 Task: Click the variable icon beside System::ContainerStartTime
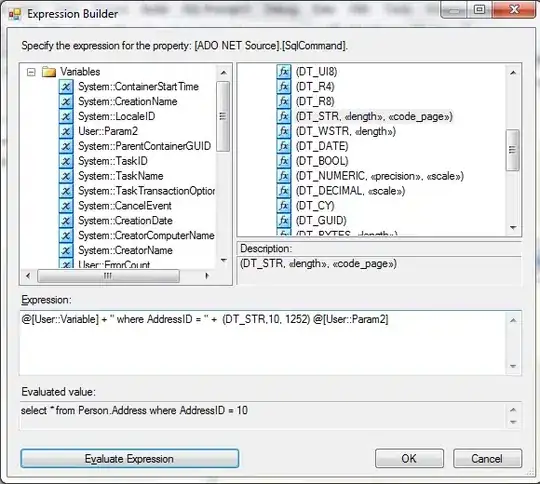(66, 86)
